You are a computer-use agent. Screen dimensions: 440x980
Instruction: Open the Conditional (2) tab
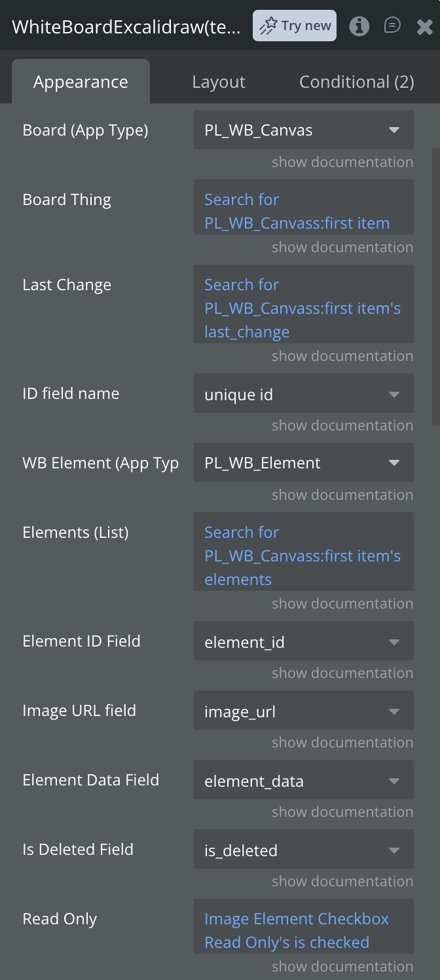click(357, 82)
